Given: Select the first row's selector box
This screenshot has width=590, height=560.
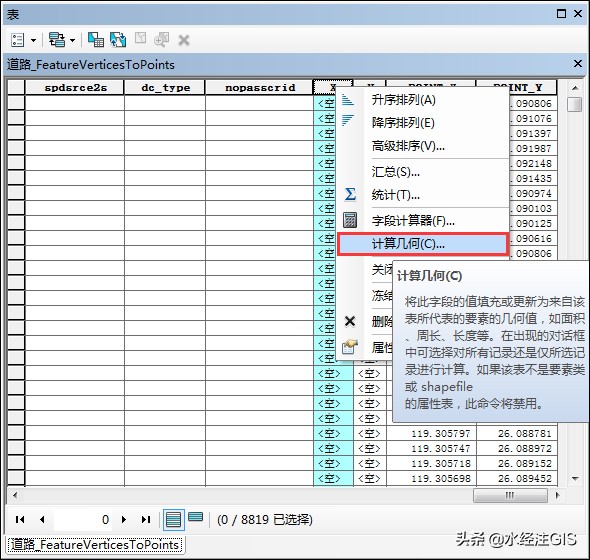Looking at the screenshot, I should (16, 103).
